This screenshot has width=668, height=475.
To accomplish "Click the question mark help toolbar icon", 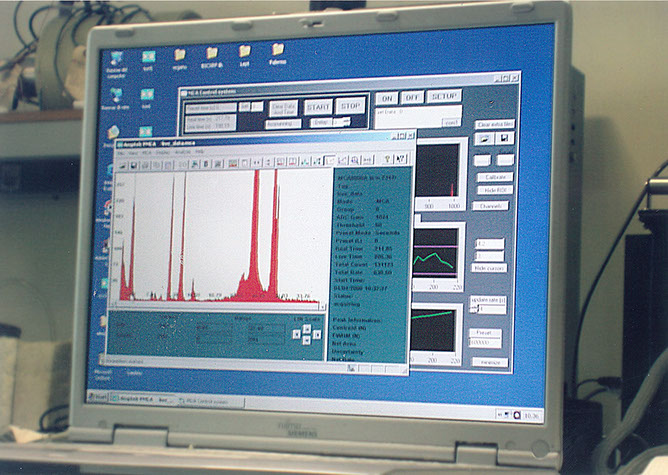I will 385,160.
